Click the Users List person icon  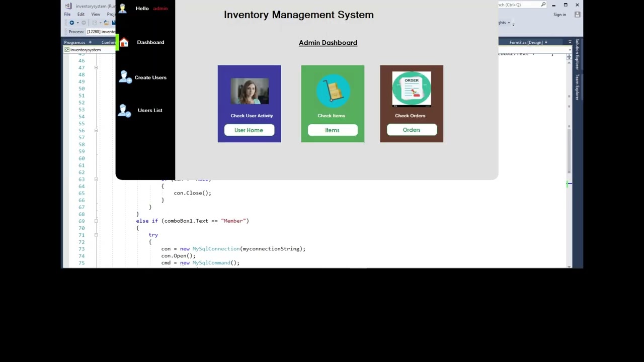pyautogui.click(x=124, y=111)
